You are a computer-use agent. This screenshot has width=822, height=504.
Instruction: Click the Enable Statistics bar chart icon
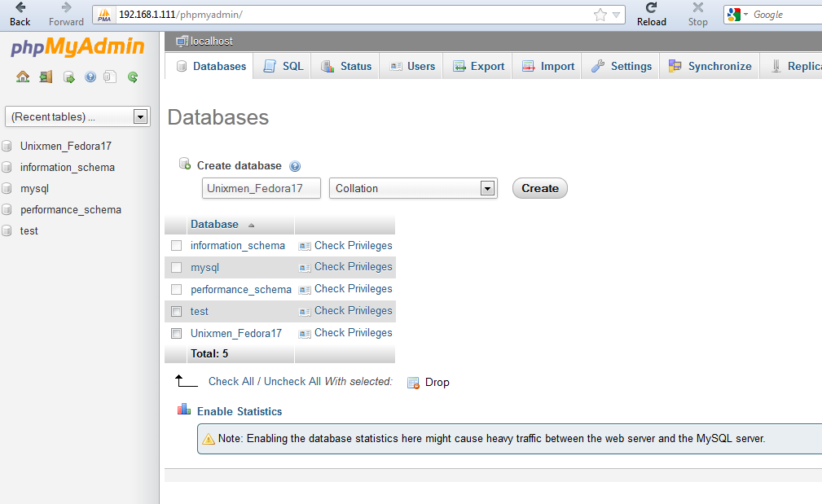184,410
